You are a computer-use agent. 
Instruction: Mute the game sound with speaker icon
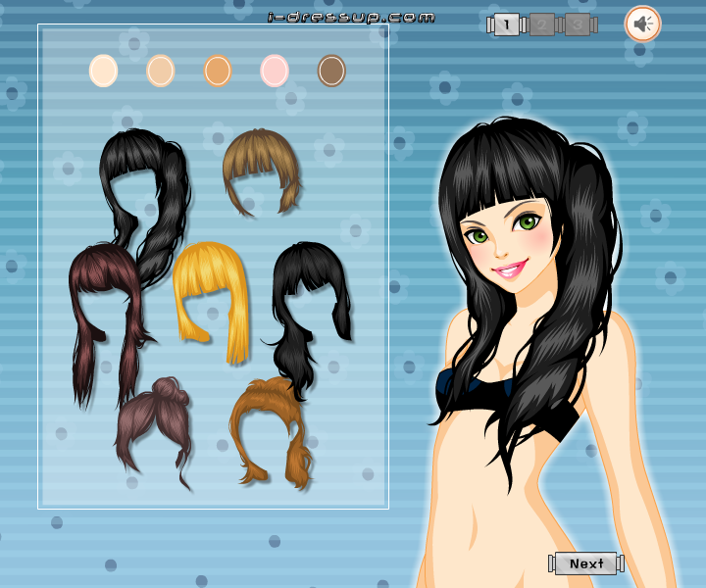tap(642, 24)
